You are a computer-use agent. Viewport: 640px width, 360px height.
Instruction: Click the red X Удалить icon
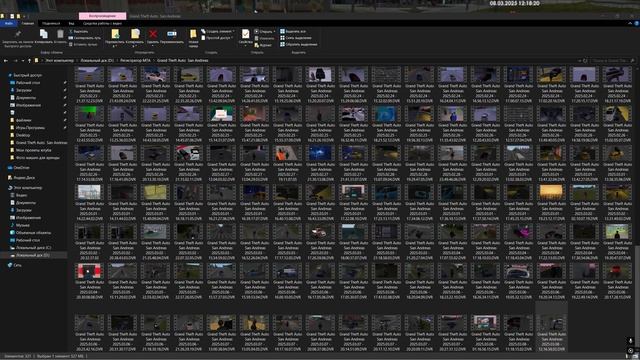pyautogui.click(x=153, y=34)
